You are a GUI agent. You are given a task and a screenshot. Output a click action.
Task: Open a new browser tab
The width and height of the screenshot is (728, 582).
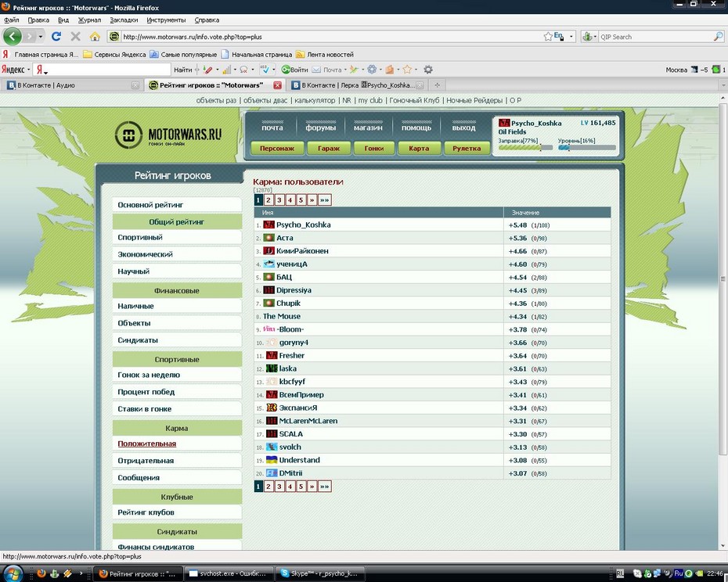[437, 85]
